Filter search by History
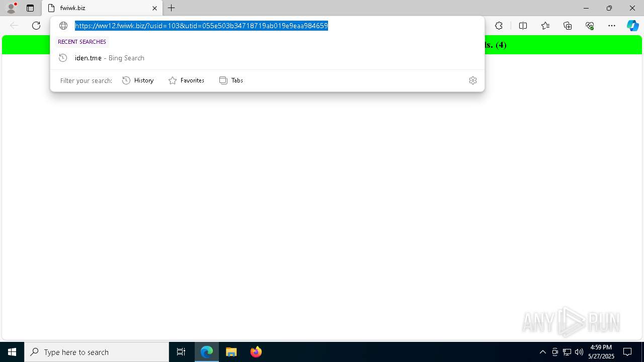The height and width of the screenshot is (362, 644). click(138, 80)
